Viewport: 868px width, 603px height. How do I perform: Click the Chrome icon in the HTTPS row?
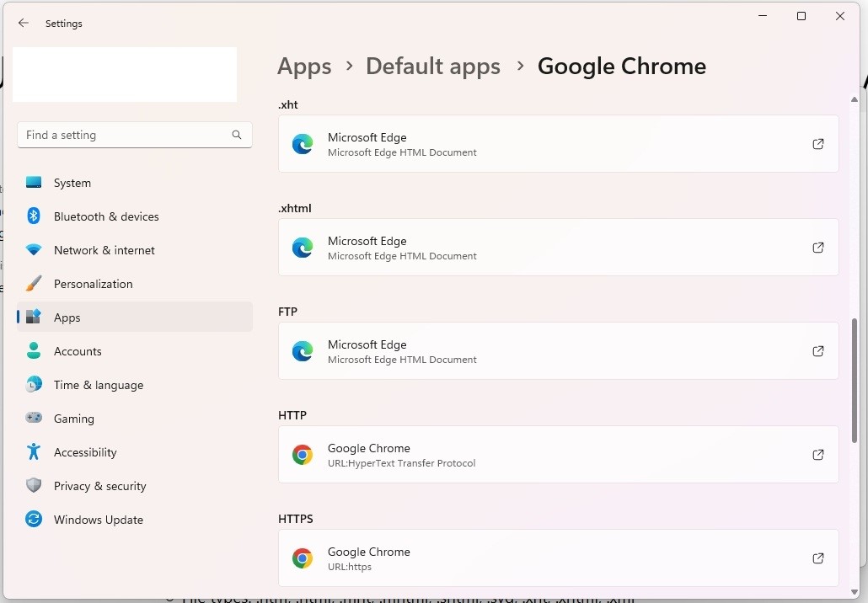coord(303,558)
